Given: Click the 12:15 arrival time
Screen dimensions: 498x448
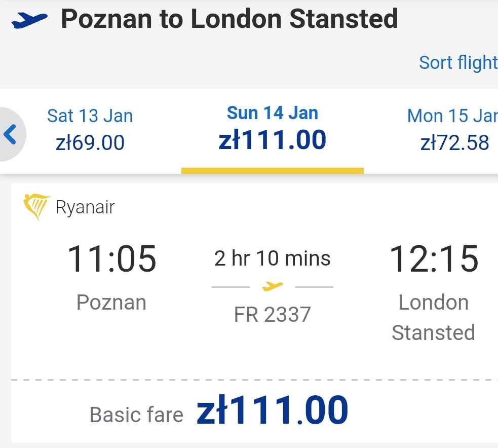Looking at the screenshot, I should coord(434,259).
